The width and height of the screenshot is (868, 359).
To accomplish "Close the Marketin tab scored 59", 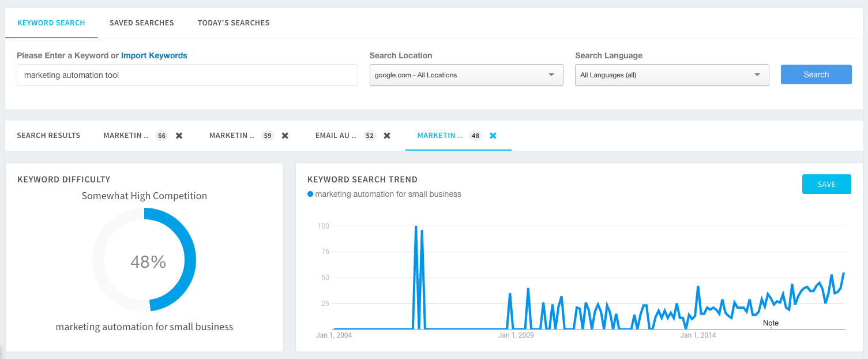I will [x=285, y=136].
